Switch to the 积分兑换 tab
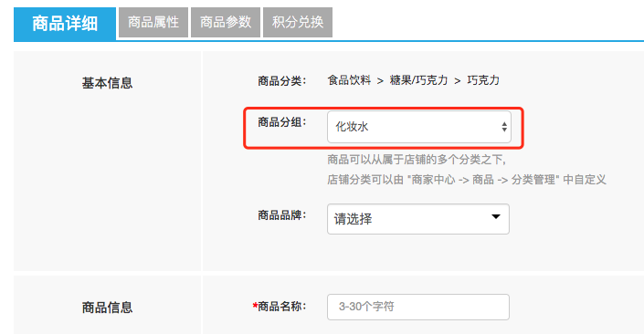This screenshot has width=644, height=334. (298, 22)
